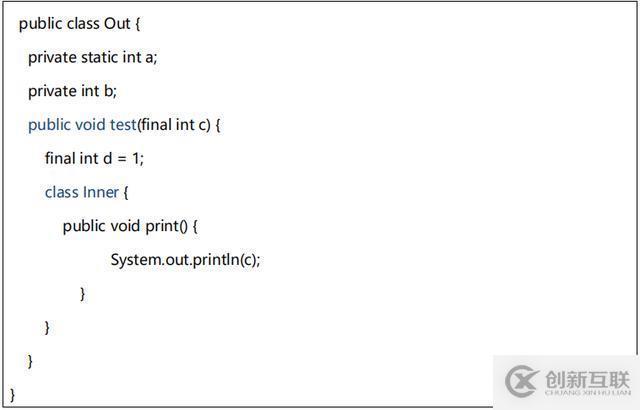
Task: Click the CHUANG XIN HU LIAN caption
Action: point(587,394)
